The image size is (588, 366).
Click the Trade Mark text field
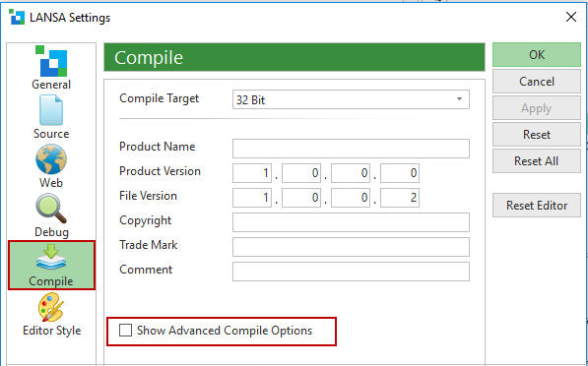pyautogui.click(x=351, y=247)
